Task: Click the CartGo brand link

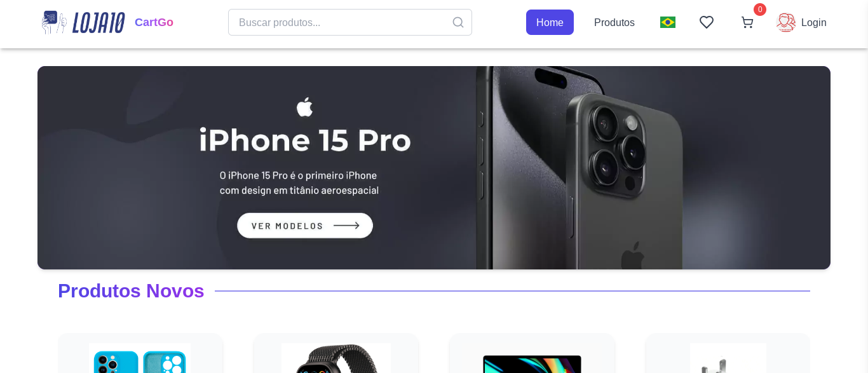Action: [154, 22]
